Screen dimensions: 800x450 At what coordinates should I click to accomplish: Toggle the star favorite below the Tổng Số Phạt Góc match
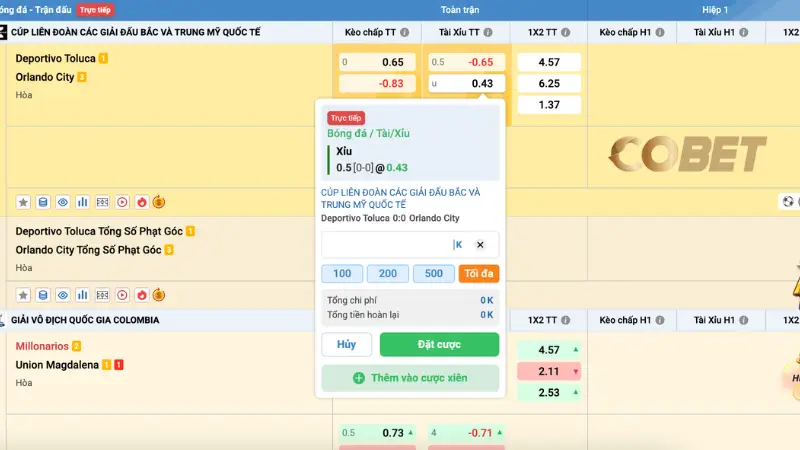[22, 295]
